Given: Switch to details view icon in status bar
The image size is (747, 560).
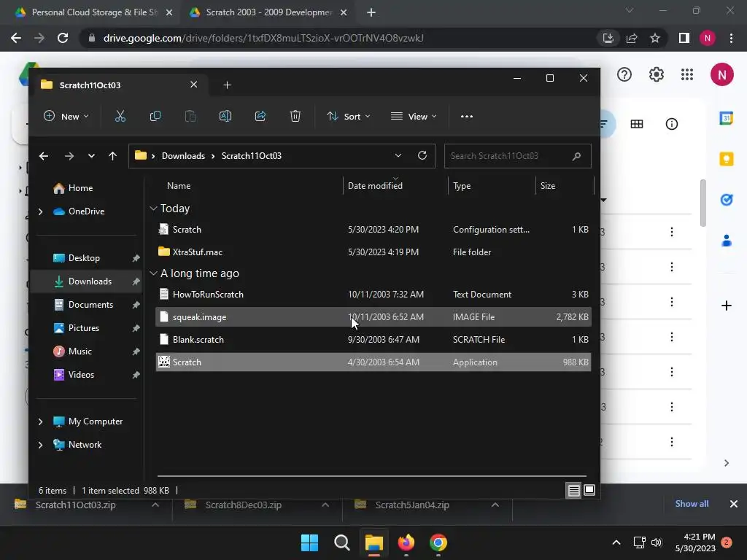Looking at the screenshot, I should (573, 490).
